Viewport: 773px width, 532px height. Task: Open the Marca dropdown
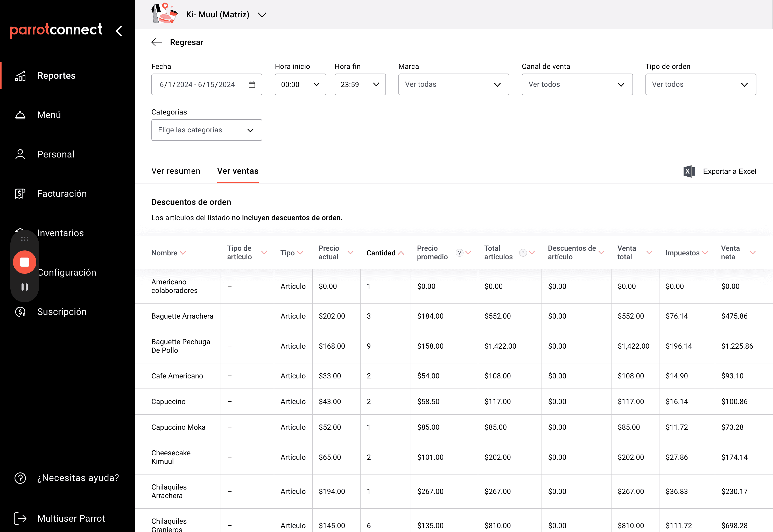click(453, 85)
